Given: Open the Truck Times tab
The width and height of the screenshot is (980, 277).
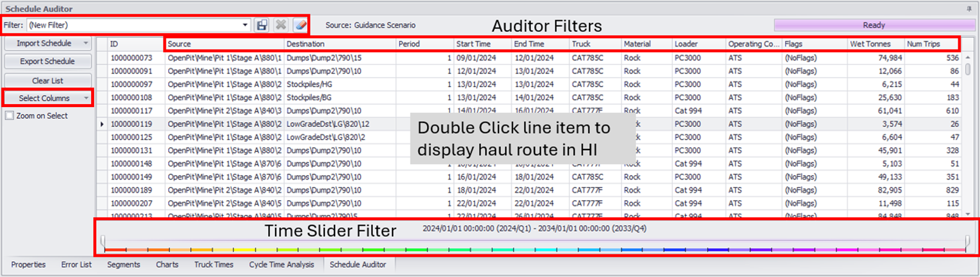Looking at the screenshot, I should (213, 264).
